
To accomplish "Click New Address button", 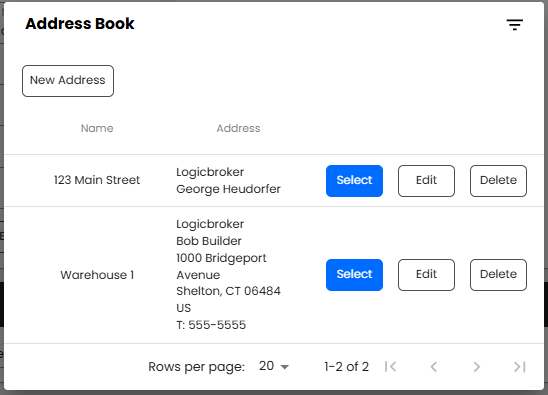I will tap(68, 81).
